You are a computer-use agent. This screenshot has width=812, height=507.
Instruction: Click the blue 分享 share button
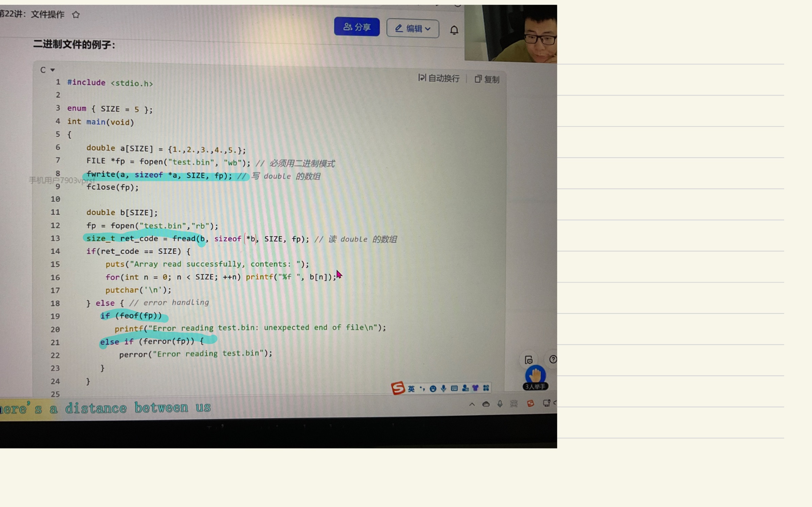[x=357, y=27]
